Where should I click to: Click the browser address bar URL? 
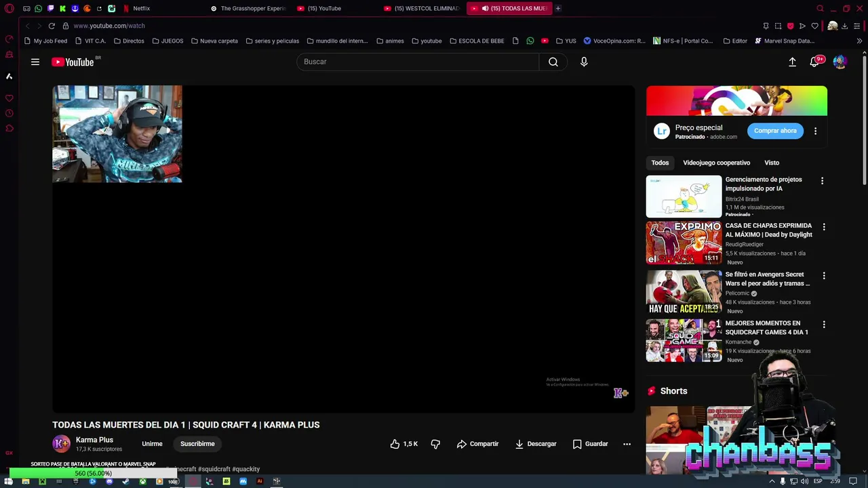click(109, 26)
